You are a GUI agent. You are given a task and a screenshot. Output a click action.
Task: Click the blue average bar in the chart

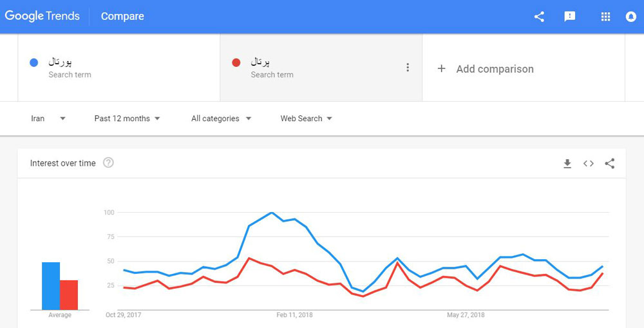click(x=51, y=286)
